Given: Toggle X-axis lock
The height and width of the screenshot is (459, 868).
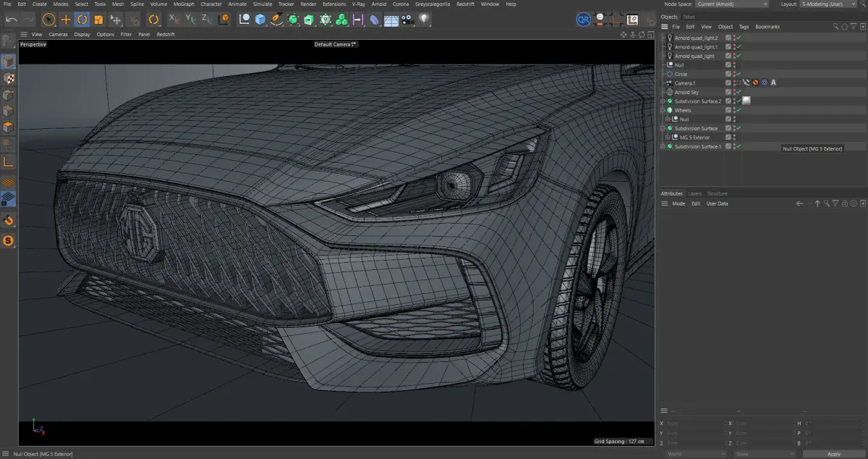Looking at the screenshot, I should click(174, 20).
